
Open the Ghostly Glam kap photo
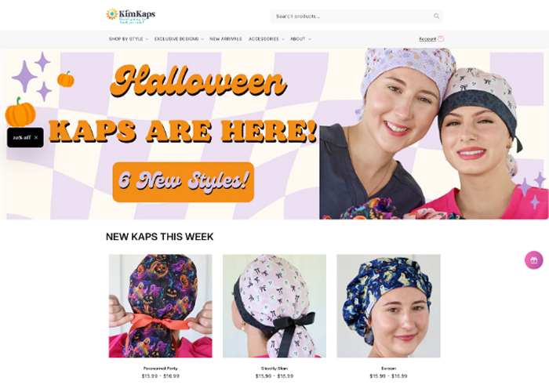[x=274, y=306]
